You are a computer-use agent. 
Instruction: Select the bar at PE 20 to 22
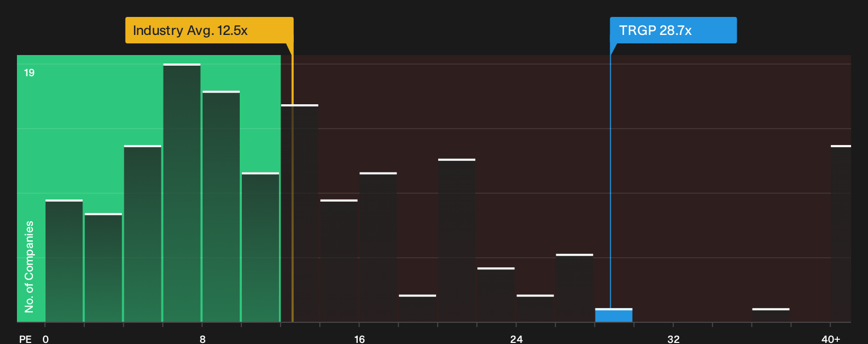coord(457,240)
